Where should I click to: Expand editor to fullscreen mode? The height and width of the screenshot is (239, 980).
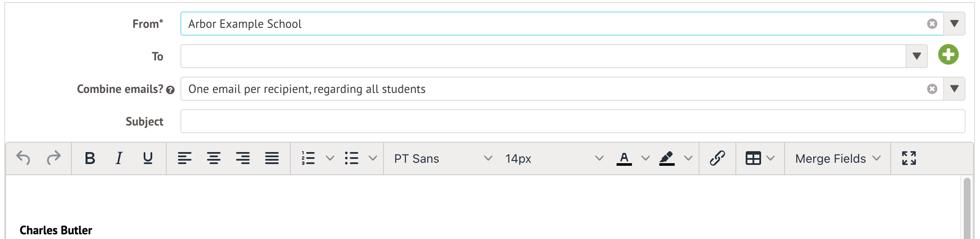click(909, 158)
